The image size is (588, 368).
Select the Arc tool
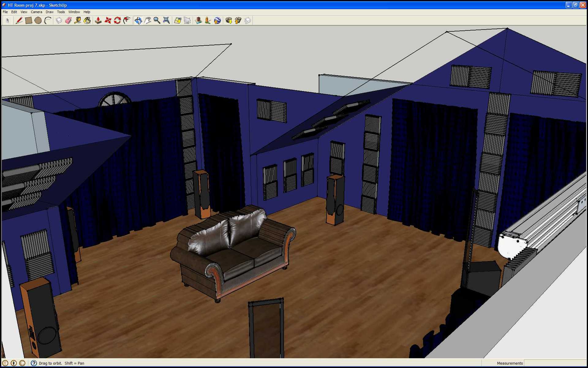tap(47, 21)
